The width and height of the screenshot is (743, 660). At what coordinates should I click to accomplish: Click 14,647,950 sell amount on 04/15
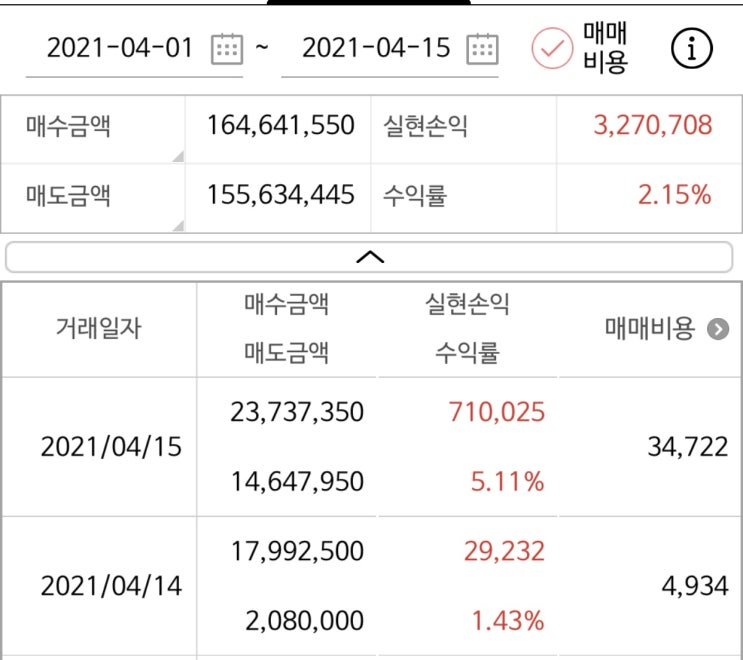(x=297, y=481)
